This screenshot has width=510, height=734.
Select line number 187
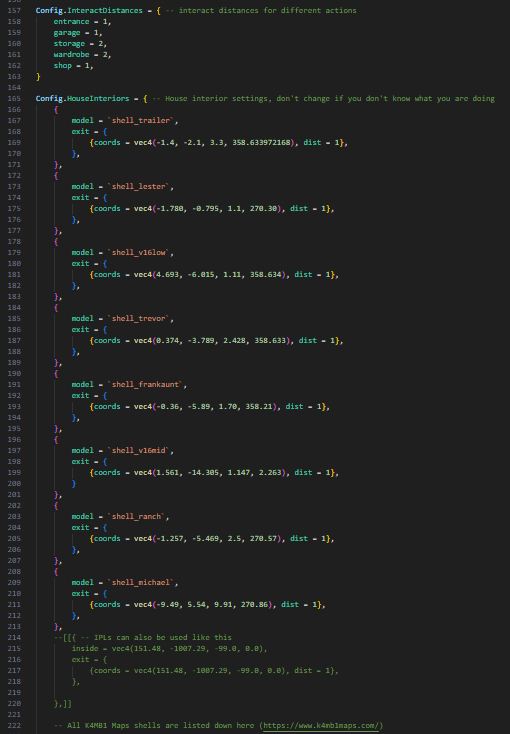(x=15, y=340)
